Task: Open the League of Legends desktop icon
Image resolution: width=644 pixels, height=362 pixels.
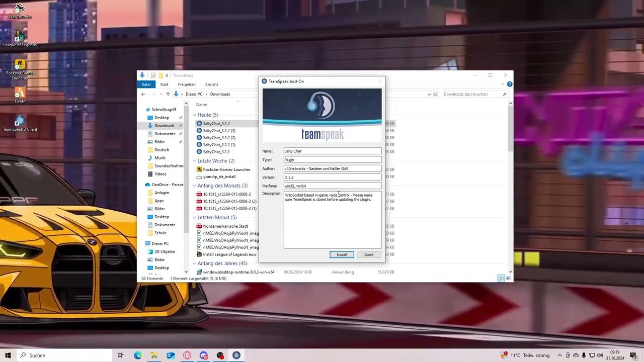Action: click(20, 38)
